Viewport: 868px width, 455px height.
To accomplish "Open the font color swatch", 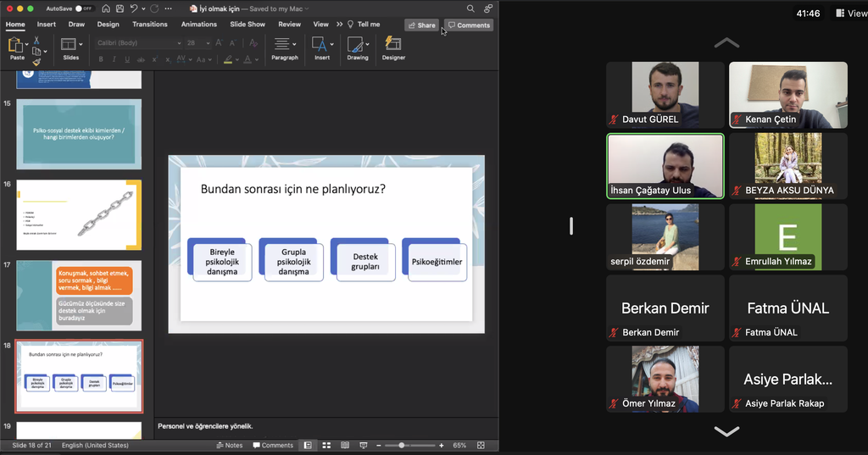I will click(x=248, y=59).
